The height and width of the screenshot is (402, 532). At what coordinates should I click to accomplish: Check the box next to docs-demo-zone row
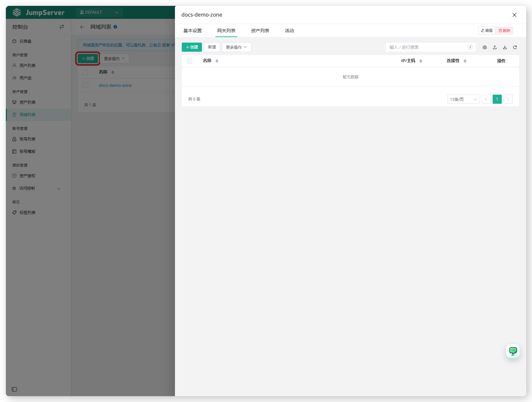86,85
